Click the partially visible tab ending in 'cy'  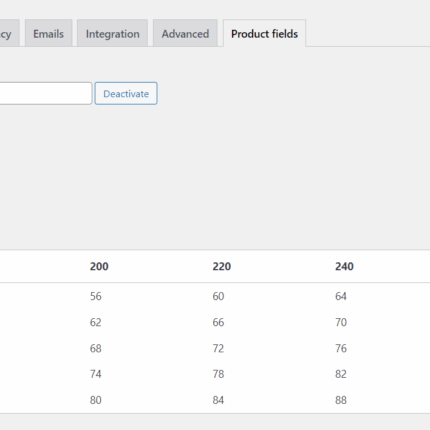8,33
